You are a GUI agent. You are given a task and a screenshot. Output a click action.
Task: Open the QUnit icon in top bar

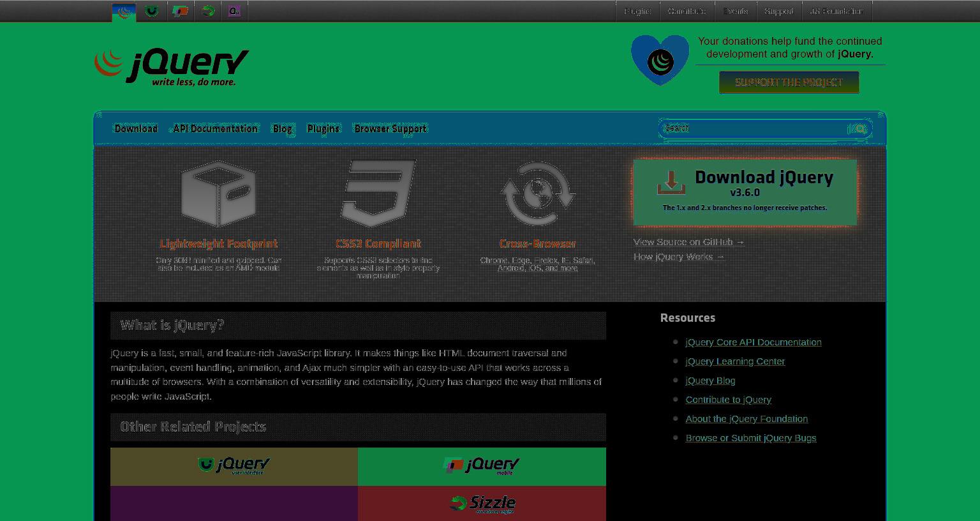point(234,11)
